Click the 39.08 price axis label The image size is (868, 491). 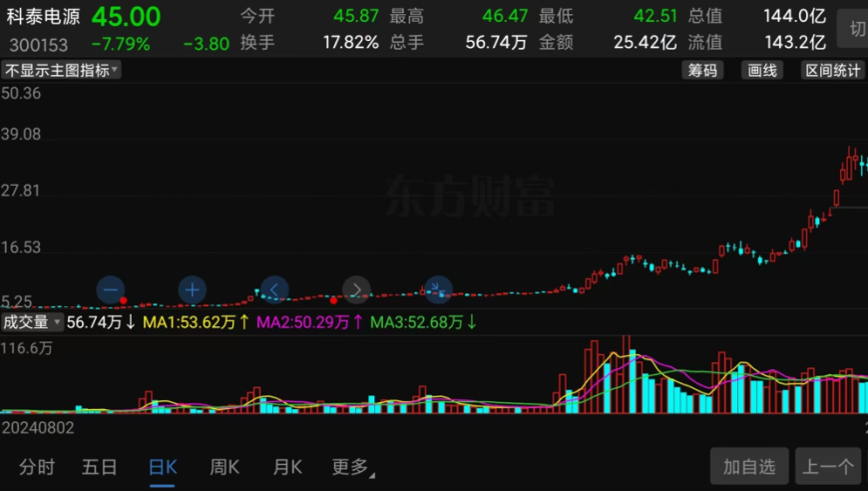21,134
